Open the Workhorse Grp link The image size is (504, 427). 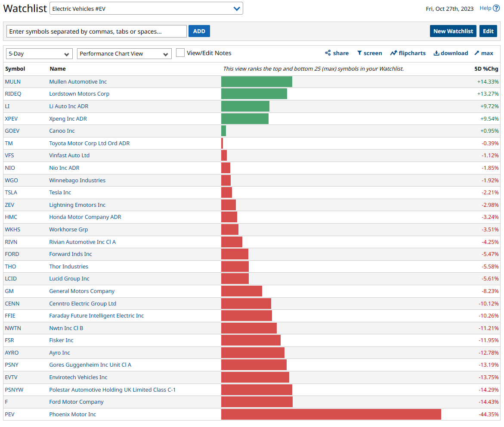[x=68, y=230]
